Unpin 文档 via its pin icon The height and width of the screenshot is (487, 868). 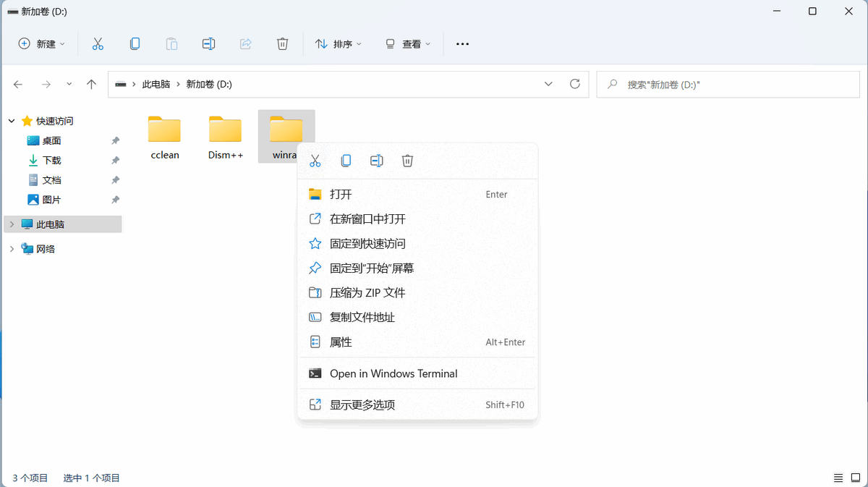point(115,180)
